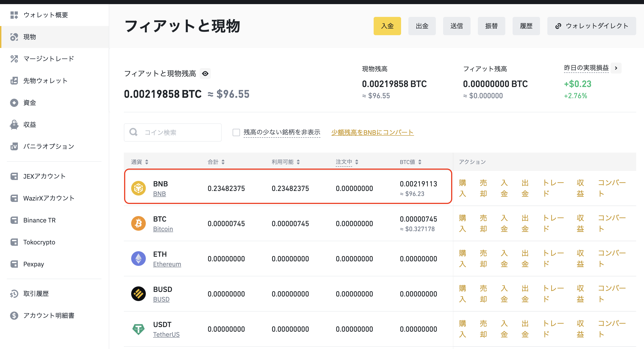This screenshot has width=644, height=349.
Task: Open WazirXアカウント wallet icon
Action: point(14,198)
